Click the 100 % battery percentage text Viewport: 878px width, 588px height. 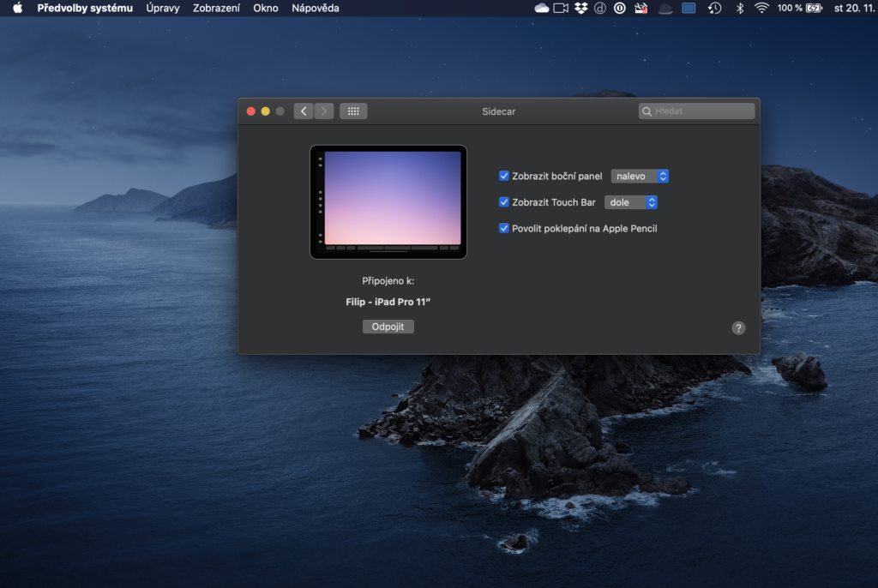tap(790, 8)
